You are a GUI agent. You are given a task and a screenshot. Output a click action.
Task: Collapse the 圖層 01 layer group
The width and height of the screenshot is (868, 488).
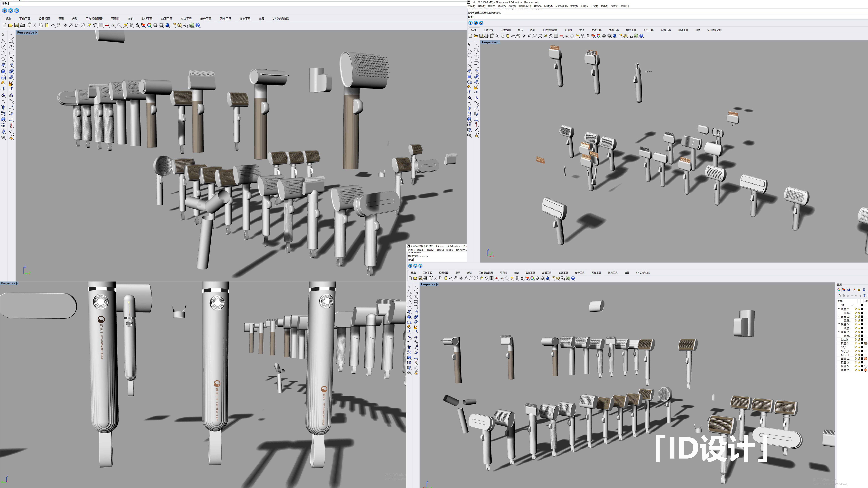[x=839, y=309]
